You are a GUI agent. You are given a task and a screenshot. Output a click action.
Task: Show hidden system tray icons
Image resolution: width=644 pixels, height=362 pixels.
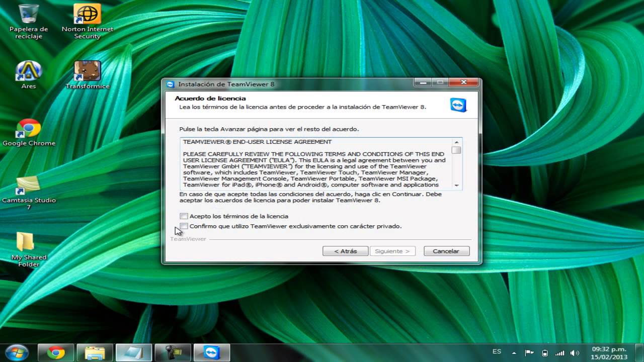[x=514, y=352]
